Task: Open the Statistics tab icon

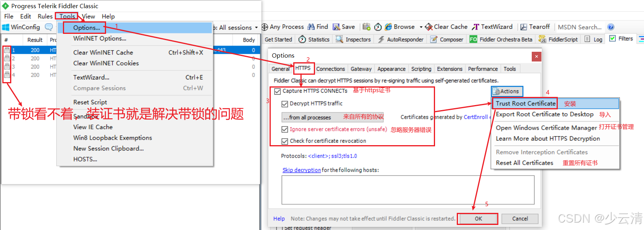Action: coord(302,39)
